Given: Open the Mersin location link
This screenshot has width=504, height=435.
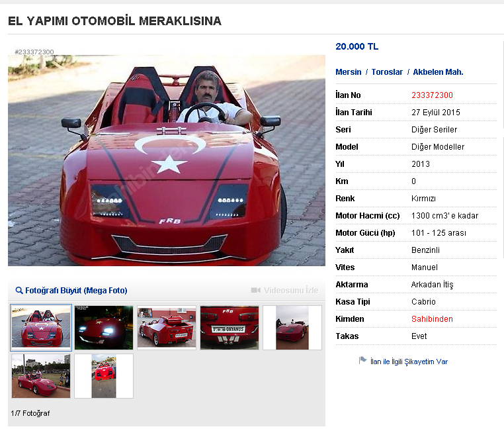Looking at the screenshot, I should point(349,72).
